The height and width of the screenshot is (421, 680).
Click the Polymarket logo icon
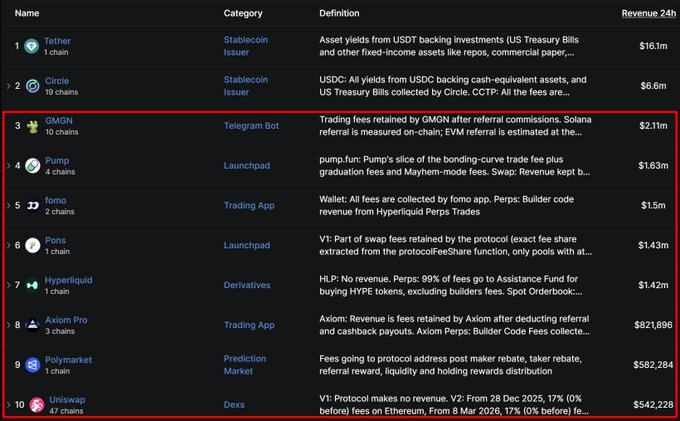click(x=33, y=365)
